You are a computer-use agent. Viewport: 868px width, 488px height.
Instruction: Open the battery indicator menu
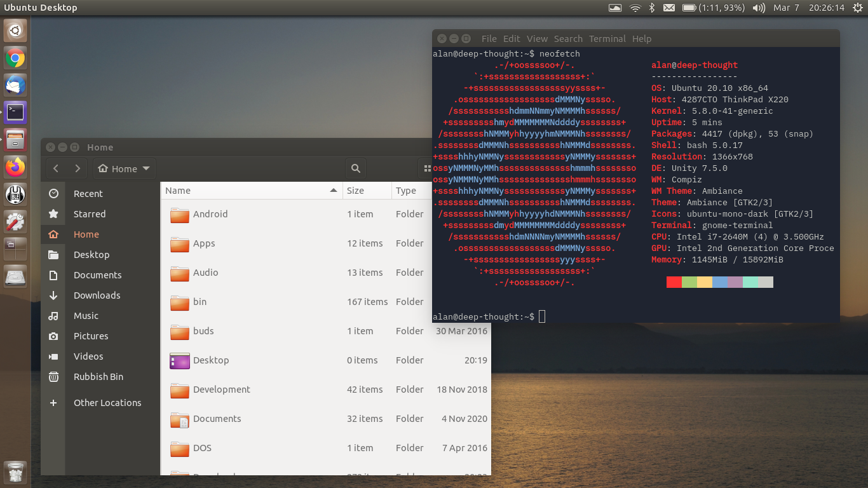[x=713, y=8]
